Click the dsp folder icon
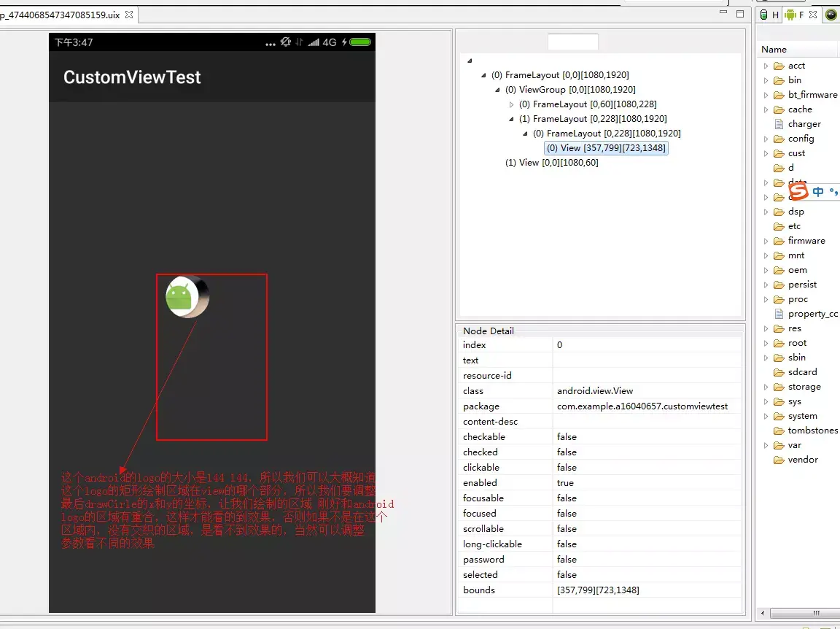Viewport: 840px width, 629px height. (779, 212)
